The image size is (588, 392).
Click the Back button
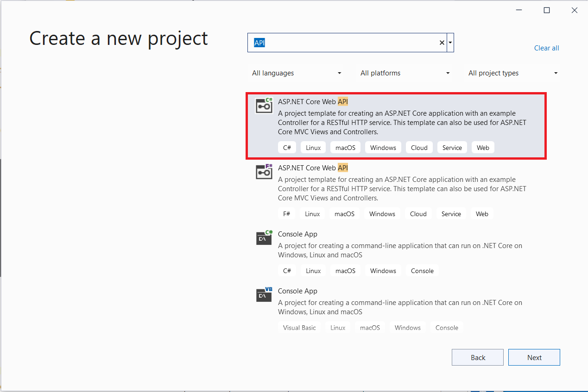pyautogui.click(x=477, y=357)
